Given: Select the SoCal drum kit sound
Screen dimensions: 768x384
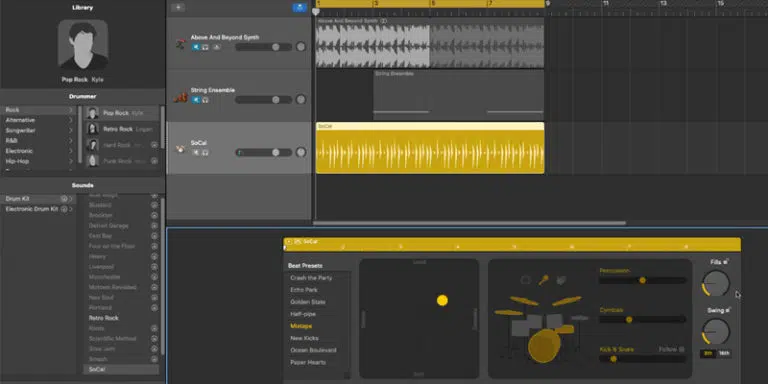Looking at the screenshot, I should tap(121, 369).
